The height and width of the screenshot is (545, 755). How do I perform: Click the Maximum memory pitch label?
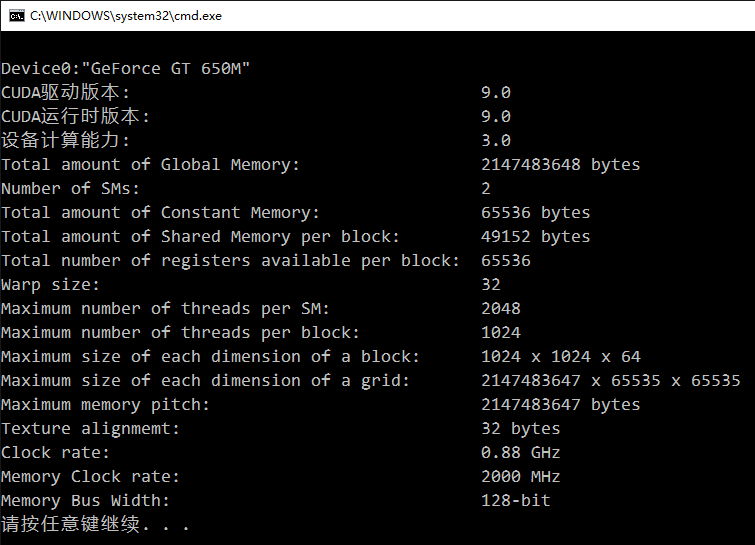click(x=105, y=404)
